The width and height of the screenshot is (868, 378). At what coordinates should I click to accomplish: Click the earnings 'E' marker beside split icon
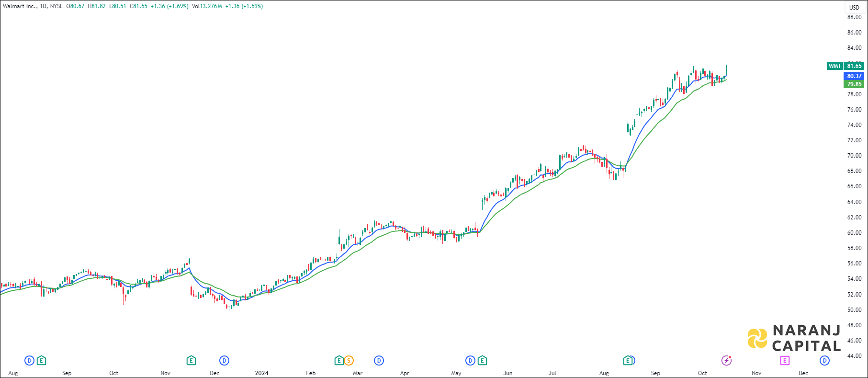(339, 360)
